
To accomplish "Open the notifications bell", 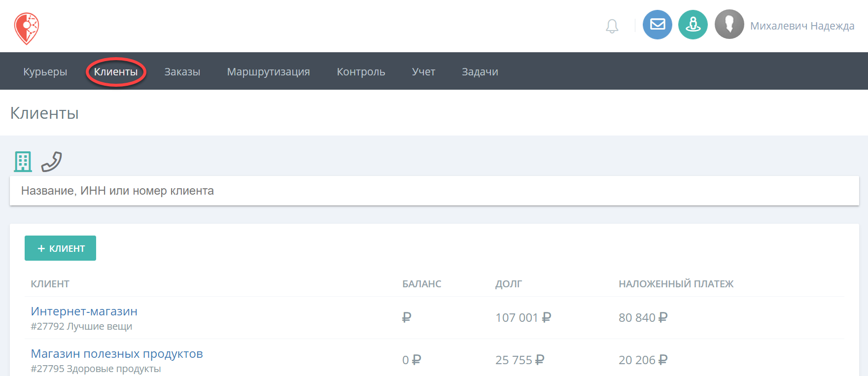I will 612,26.
